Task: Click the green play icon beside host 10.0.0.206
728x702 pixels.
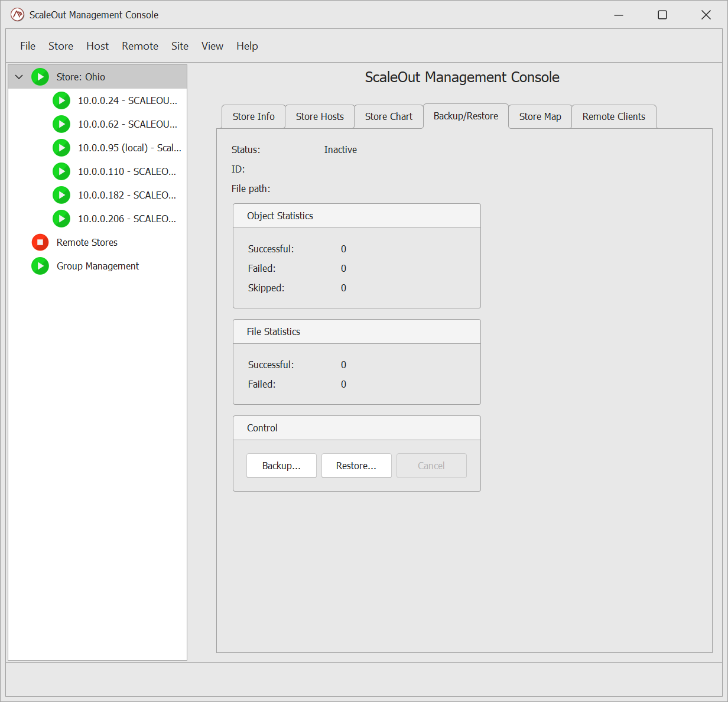Action: [61, 219]
